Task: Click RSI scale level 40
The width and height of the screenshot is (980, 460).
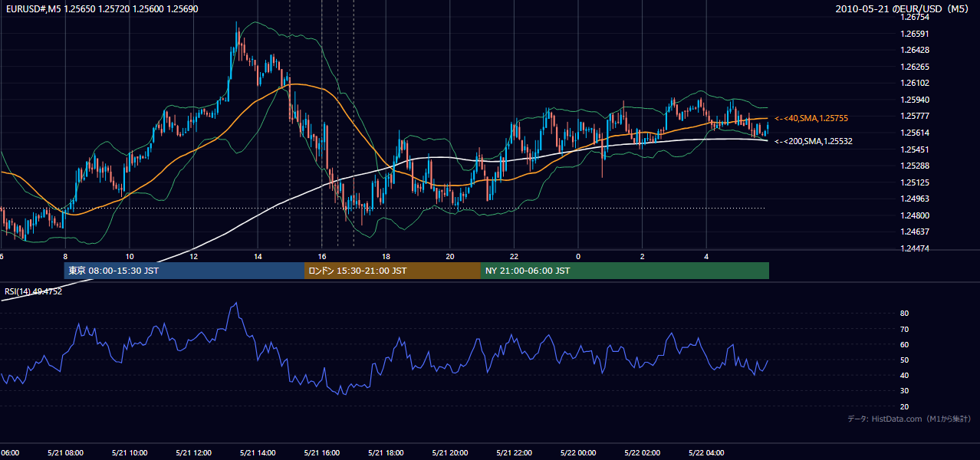Action: 904,376
